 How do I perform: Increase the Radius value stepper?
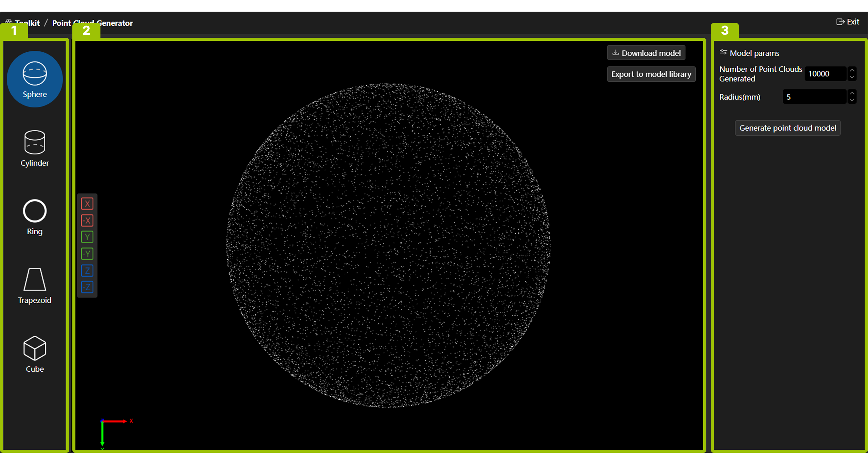tap(852, 93)
